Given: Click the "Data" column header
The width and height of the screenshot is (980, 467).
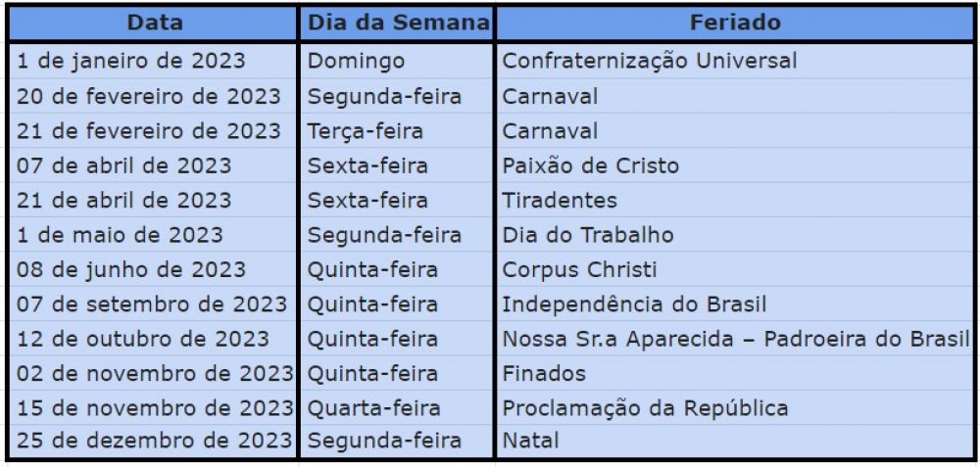Looking at the screenshot, I should click(x=151, y=22).
